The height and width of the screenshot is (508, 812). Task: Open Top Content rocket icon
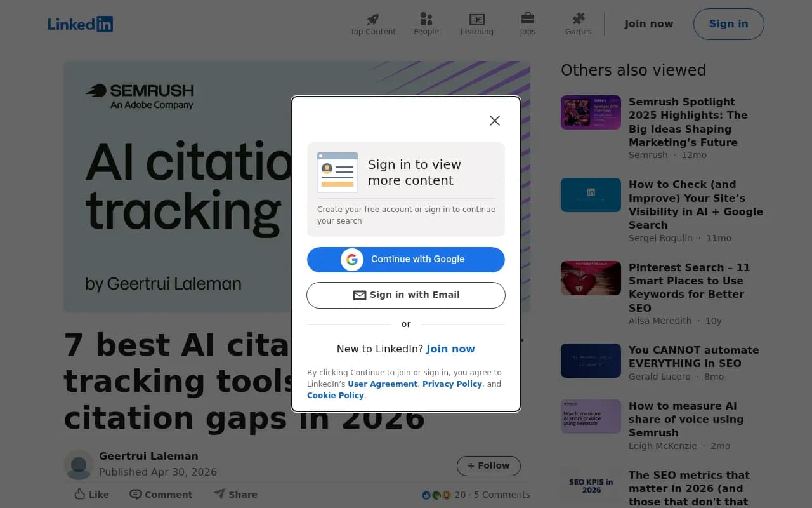[x=373, y=19]
